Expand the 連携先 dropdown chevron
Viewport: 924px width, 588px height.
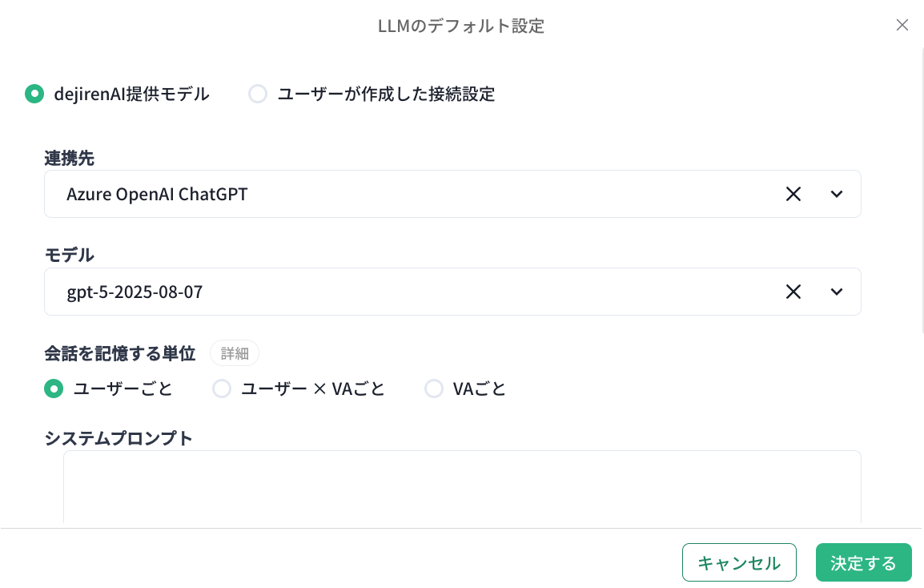pos(837,194)
